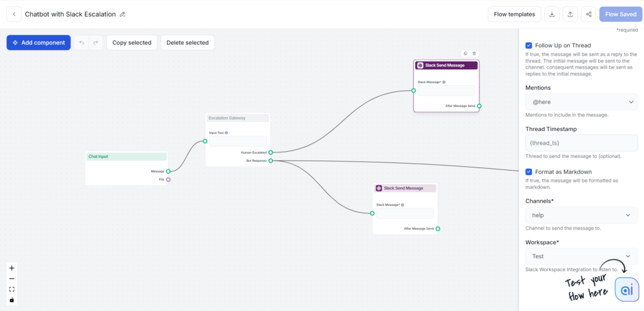Disable the Format as Markdown checkbox
The width and height of the screenshot is (644, 311).
[x=529, y=172]
